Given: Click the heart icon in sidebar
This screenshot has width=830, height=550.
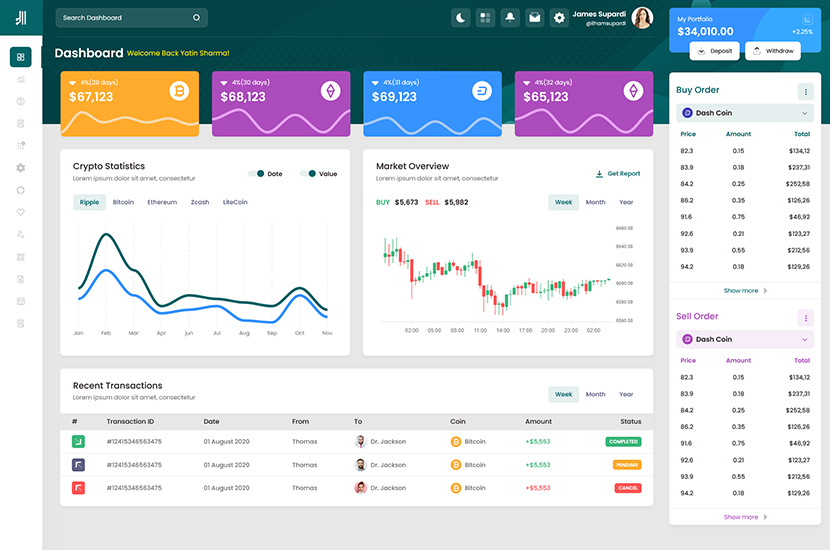Looking at the screenshot, I should (x=21, y=212).
